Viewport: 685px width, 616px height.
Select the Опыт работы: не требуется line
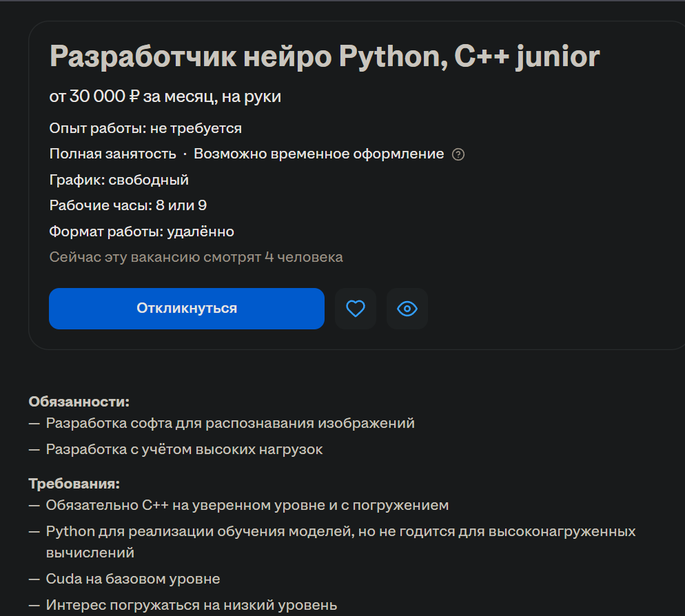(145, 128)
